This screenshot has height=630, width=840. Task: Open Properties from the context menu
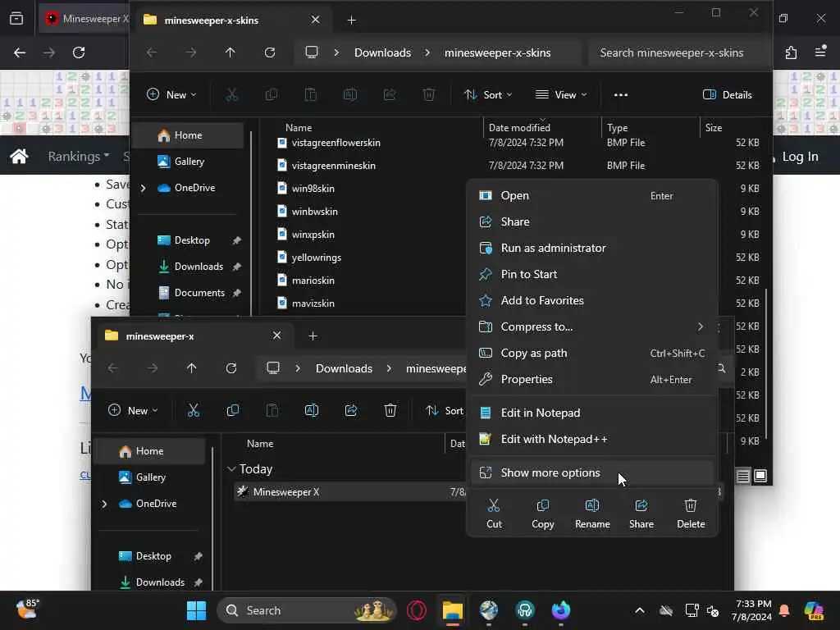pos(592,379)
